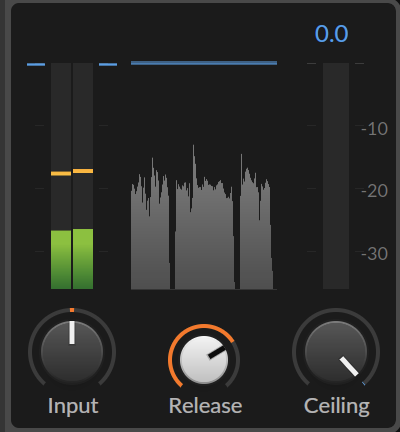Screen dimensions: 400x432
Task: Click the right channel yellow peak marker
Action: [x=83, y=171]
